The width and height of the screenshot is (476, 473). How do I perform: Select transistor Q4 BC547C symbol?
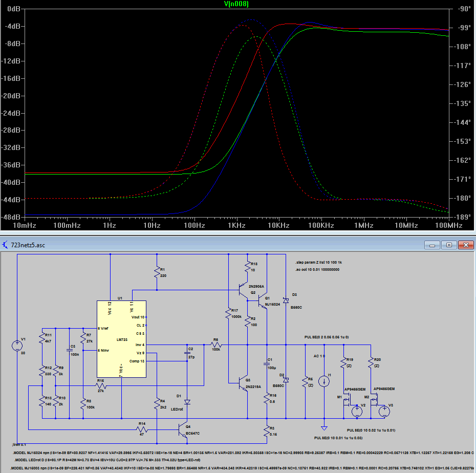[183, 431]
